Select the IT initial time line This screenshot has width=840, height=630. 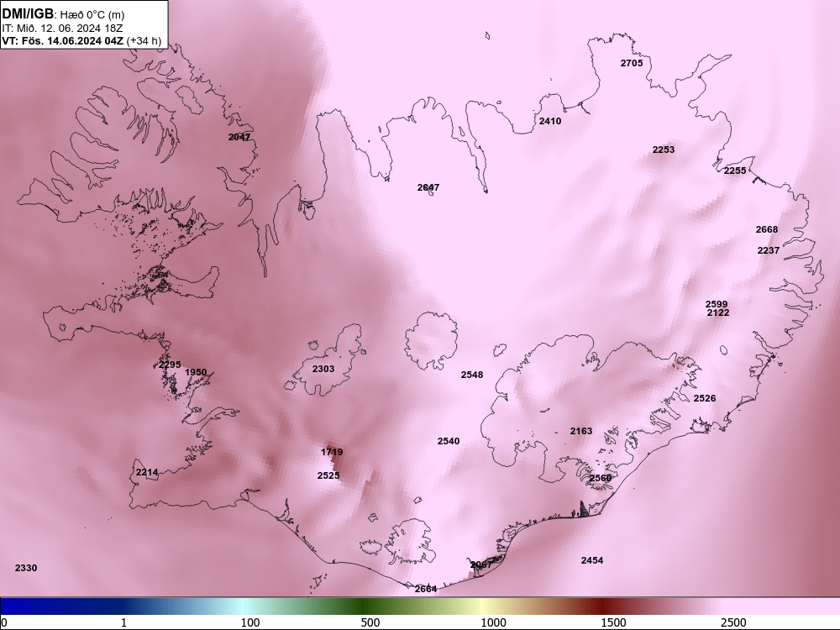pos(63,29)
